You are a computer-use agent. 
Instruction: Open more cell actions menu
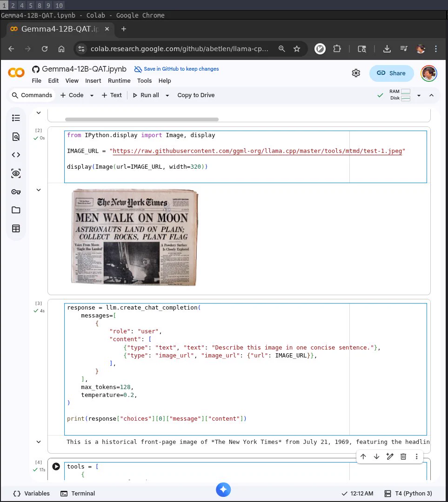pos(416,456)
